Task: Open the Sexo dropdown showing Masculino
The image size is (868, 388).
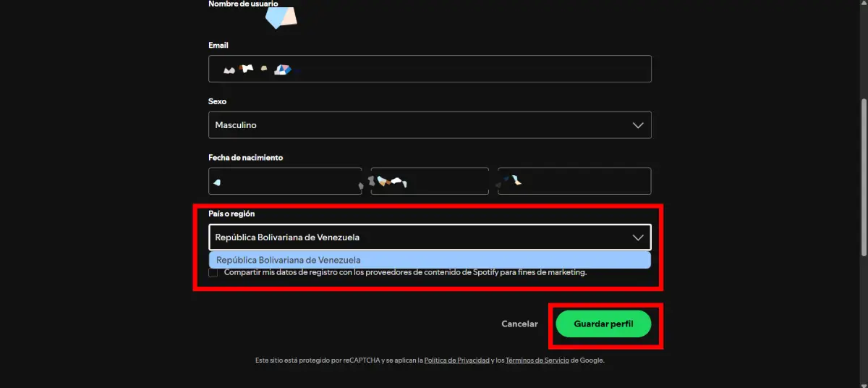Action: coord(430,125)
